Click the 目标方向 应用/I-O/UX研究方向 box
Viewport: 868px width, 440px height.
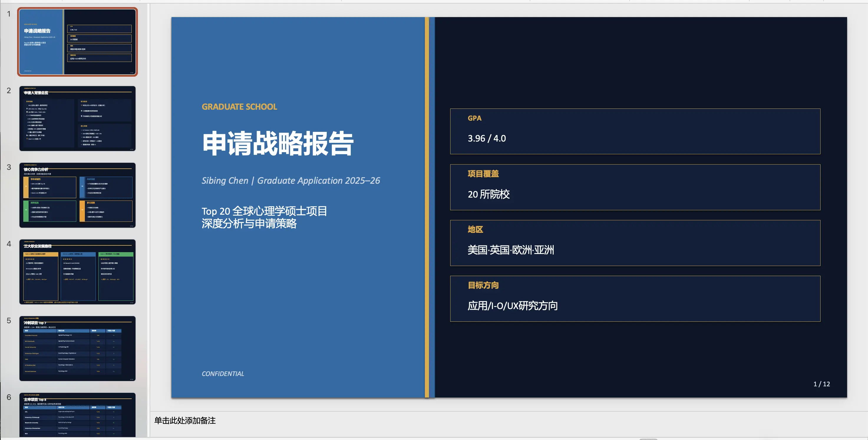[635, 298]
